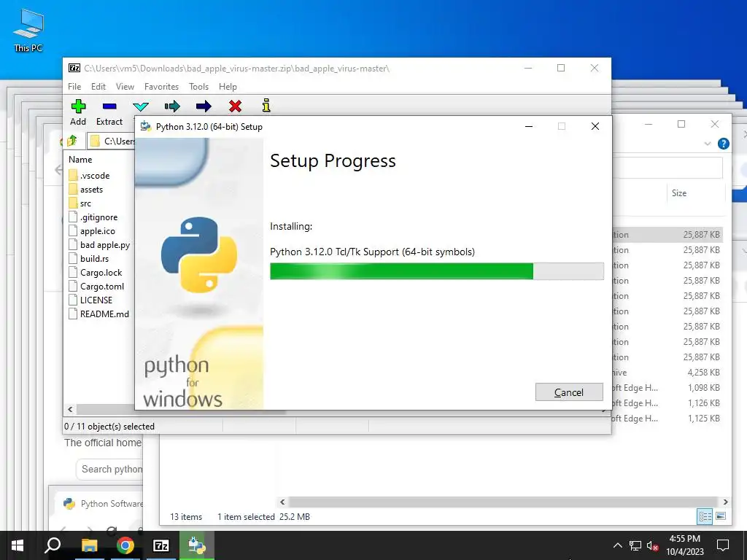Click the 7-Zip Test checkmark icon
The height and width of the screenshot is (560, 747).
(141, 106)
